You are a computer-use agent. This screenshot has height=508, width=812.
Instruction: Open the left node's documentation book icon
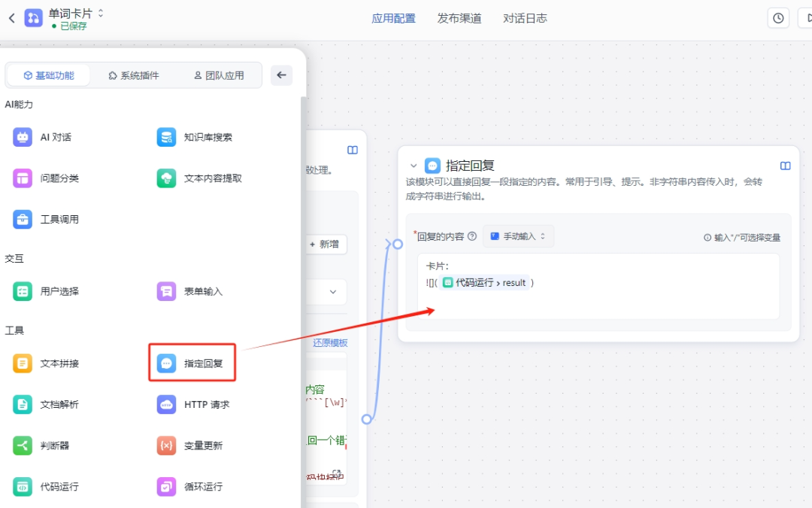353,151
